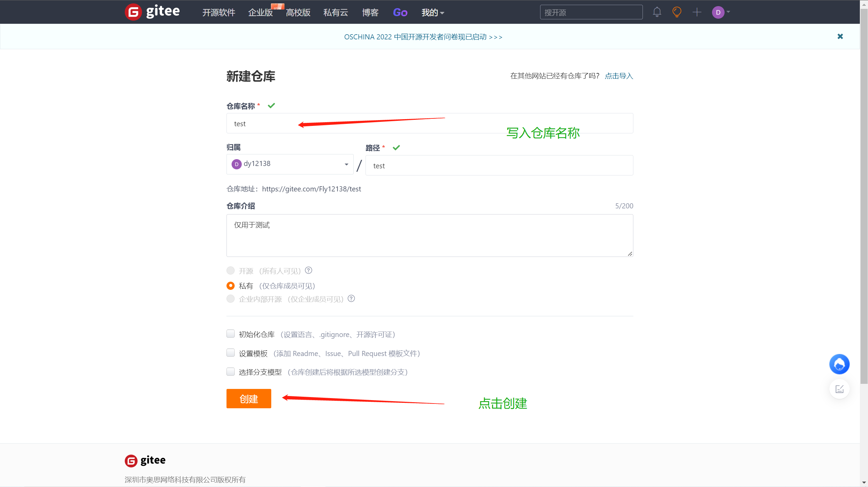
Task: Close the OSCHINA announcement banner
Action: tap(840, 36)
